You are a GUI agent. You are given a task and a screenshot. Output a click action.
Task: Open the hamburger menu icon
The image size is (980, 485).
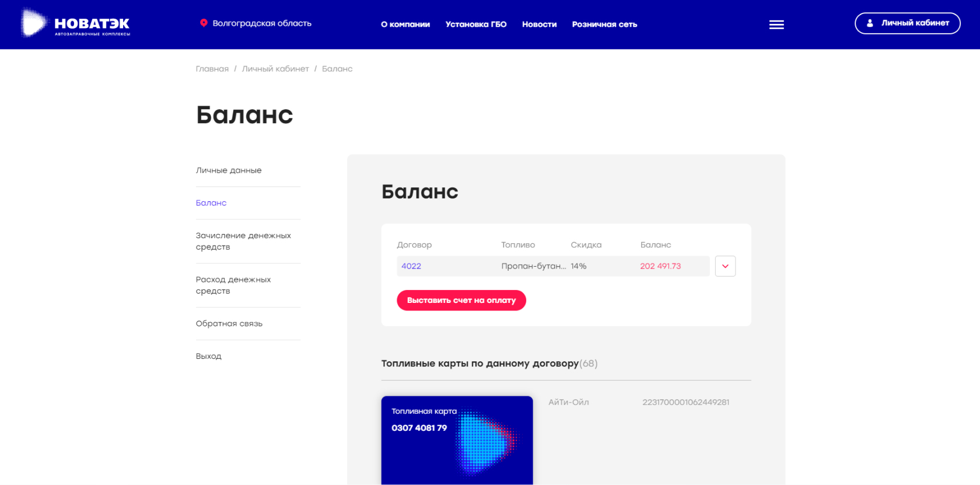776,25
